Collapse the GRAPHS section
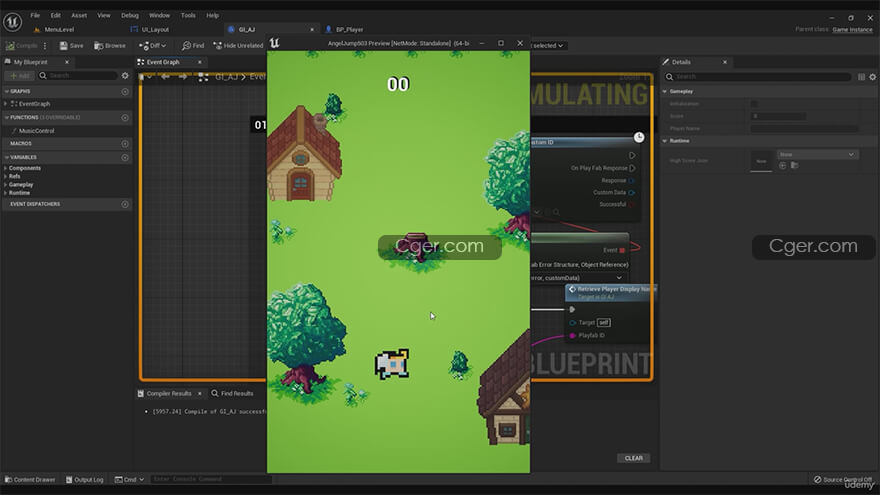This screenshot has height=495, width=880. [7, 91]
